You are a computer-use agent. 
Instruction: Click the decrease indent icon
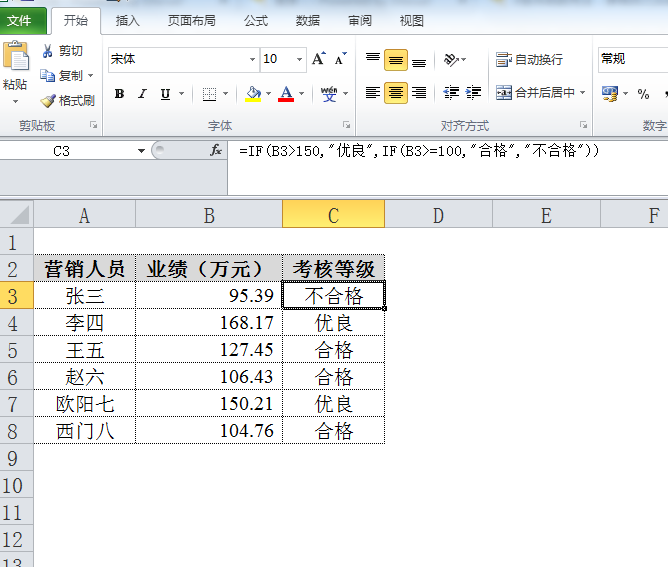(x=451, y=92)
